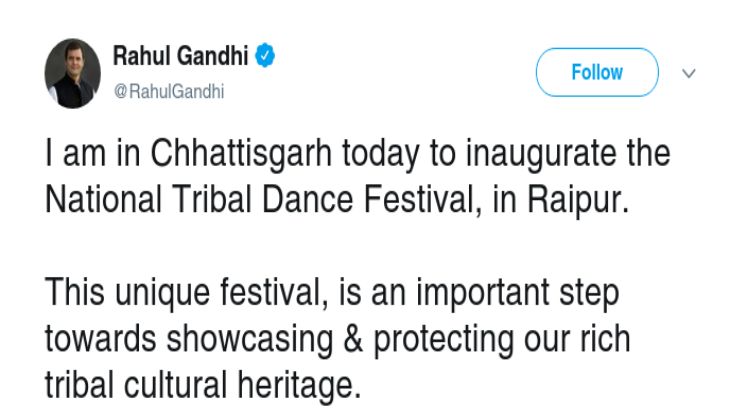Click the word towards in the second paragraph
This screenshot has width=730, height=419.
click(101, 339)
